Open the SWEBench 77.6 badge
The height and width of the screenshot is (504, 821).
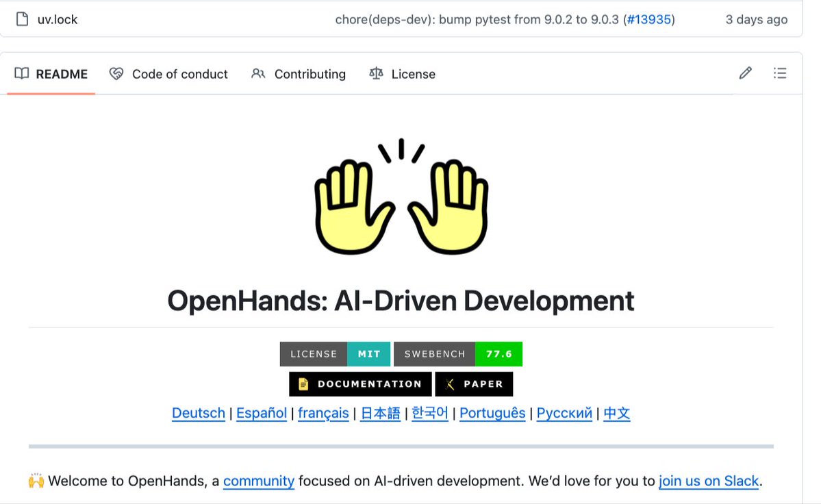point(458,354)
